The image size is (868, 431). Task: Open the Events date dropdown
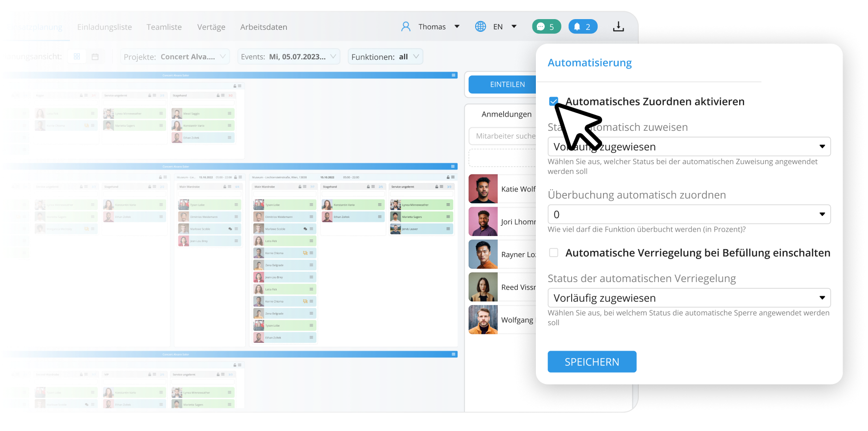pyautogui.click(x=288, y=57)
